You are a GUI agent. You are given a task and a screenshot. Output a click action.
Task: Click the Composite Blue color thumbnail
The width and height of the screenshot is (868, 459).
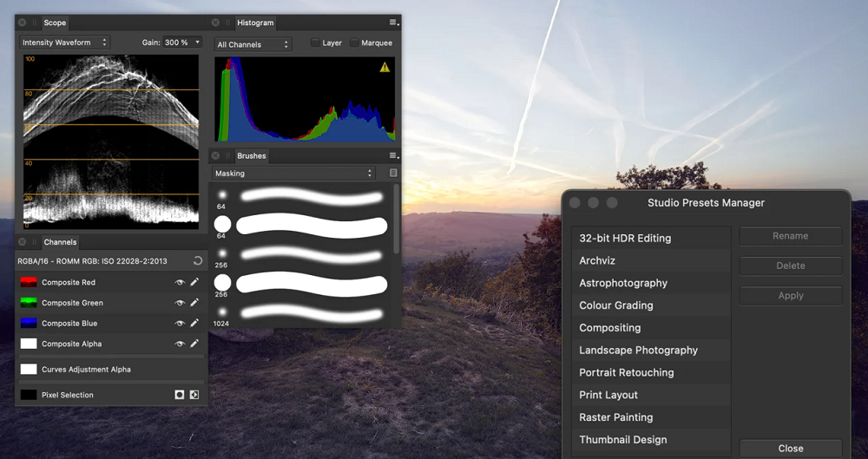pos(29,324)
